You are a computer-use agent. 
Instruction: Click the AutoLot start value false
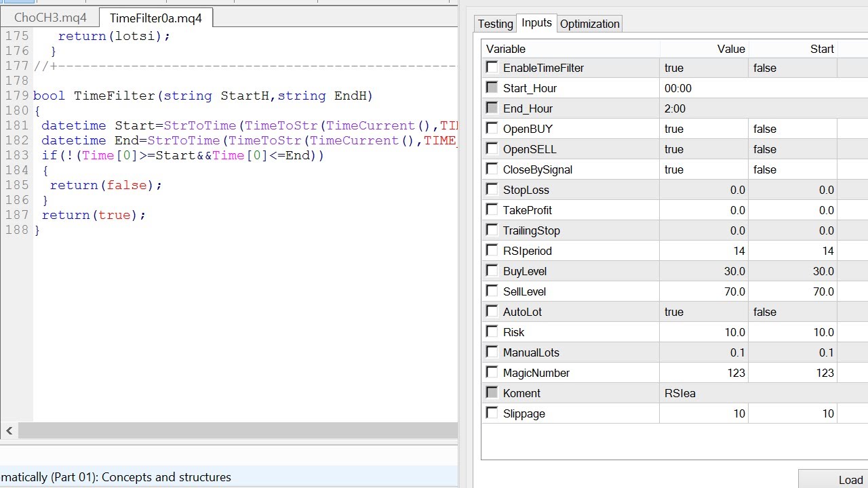pos(793,312)
